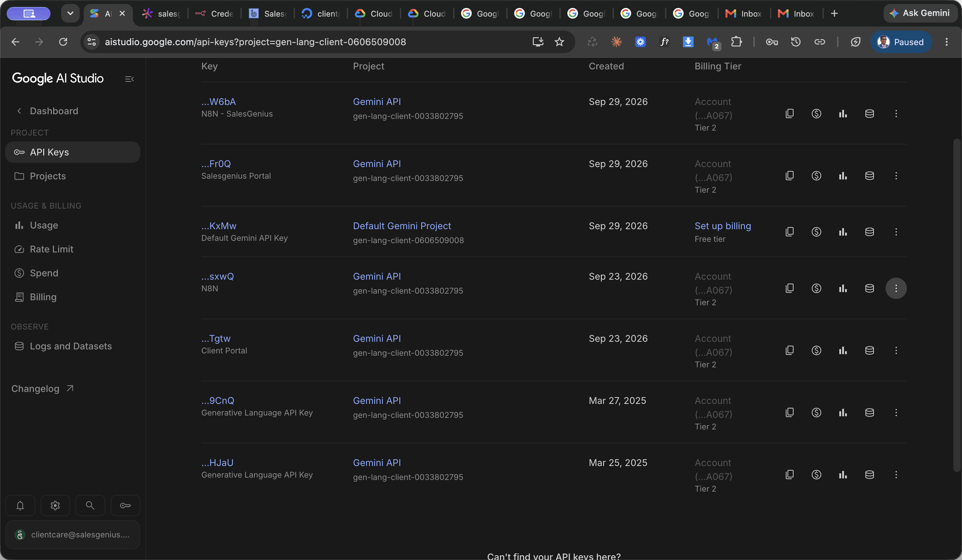Open the ...W6bA key details
The width and height of the screenshot is (962, 560).
pyautogui.click(x=218, y=102)
